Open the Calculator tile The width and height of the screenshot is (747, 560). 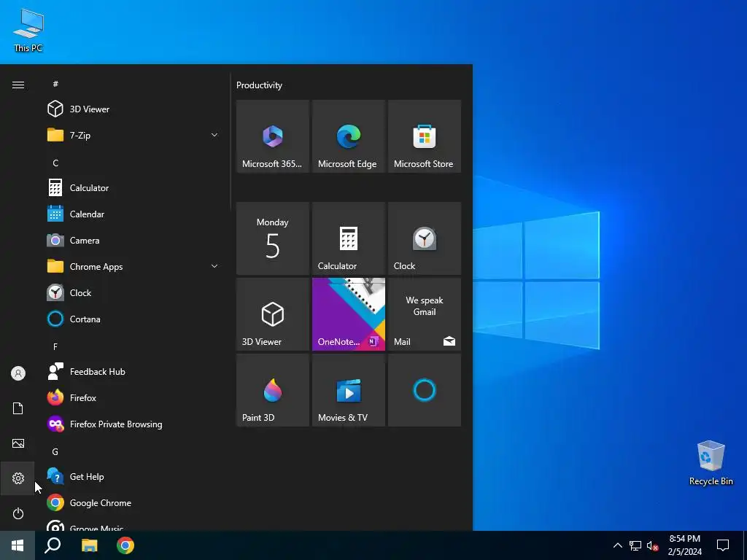tap(348, 238)
